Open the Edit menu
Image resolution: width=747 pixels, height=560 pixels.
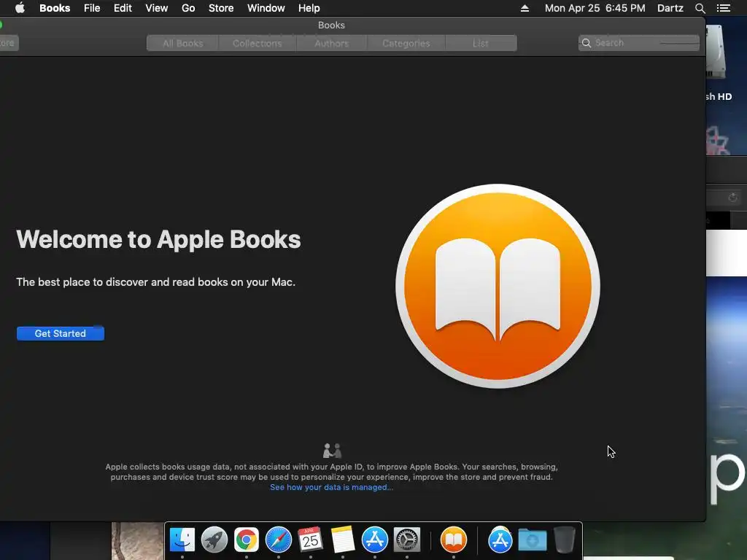pyautogui.click(x=123, y=8)
